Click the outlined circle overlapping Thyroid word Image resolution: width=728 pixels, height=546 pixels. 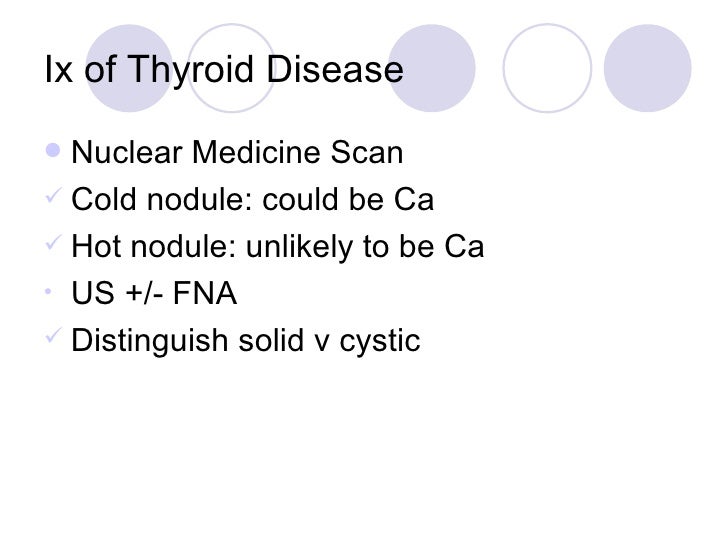click(231, 68)
